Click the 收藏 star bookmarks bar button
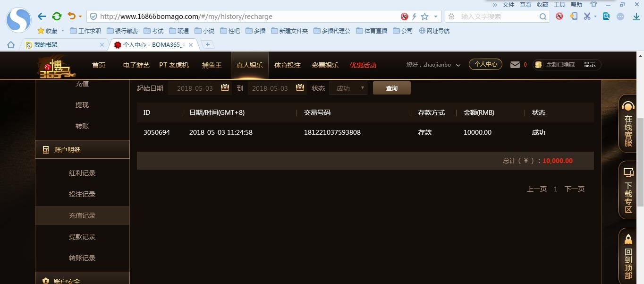 coord(48,31)
